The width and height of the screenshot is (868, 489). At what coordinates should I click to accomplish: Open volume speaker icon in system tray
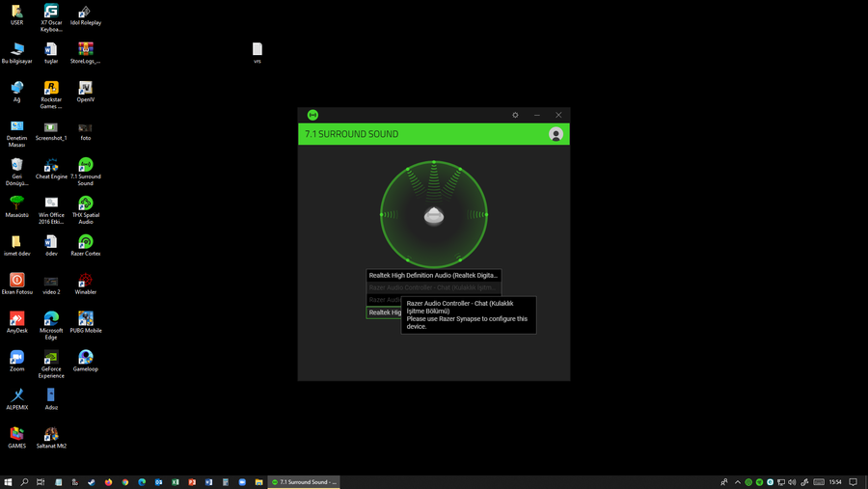pyautogui.click(x=792, y=482)
